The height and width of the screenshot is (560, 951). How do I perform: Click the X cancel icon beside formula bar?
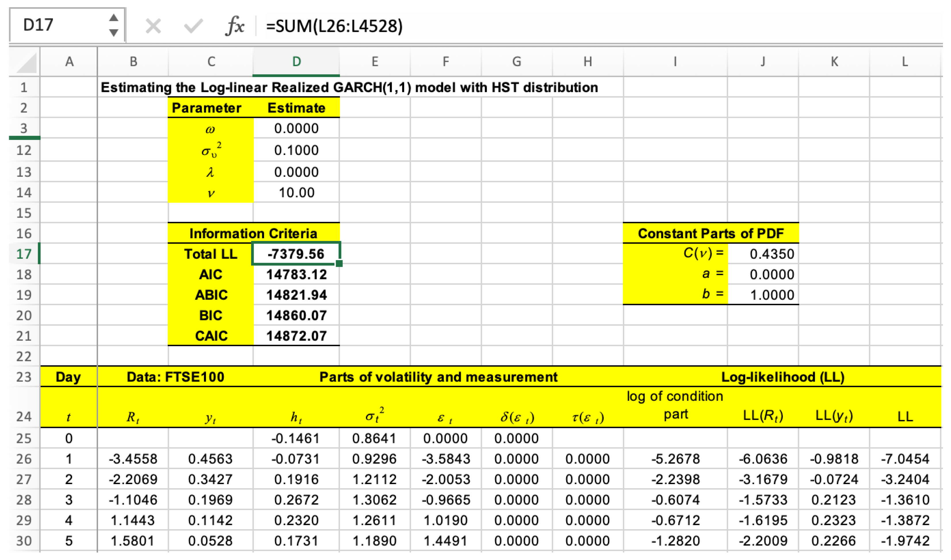click(154, 26)
